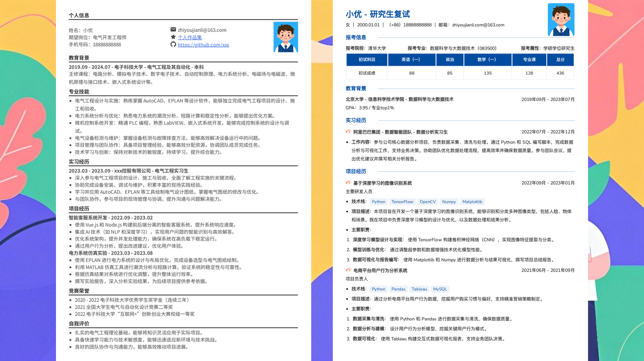Click the 英语（一） table header cell

coord(412,59)
